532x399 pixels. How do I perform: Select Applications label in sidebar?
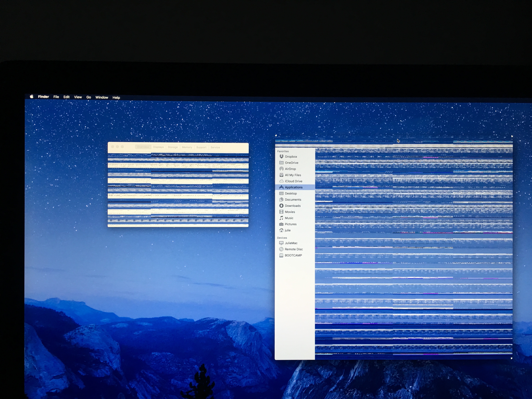point(294,187)
